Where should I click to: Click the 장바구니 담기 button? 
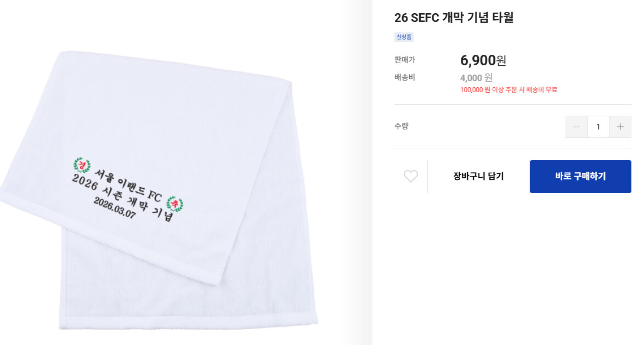[478, 176]
